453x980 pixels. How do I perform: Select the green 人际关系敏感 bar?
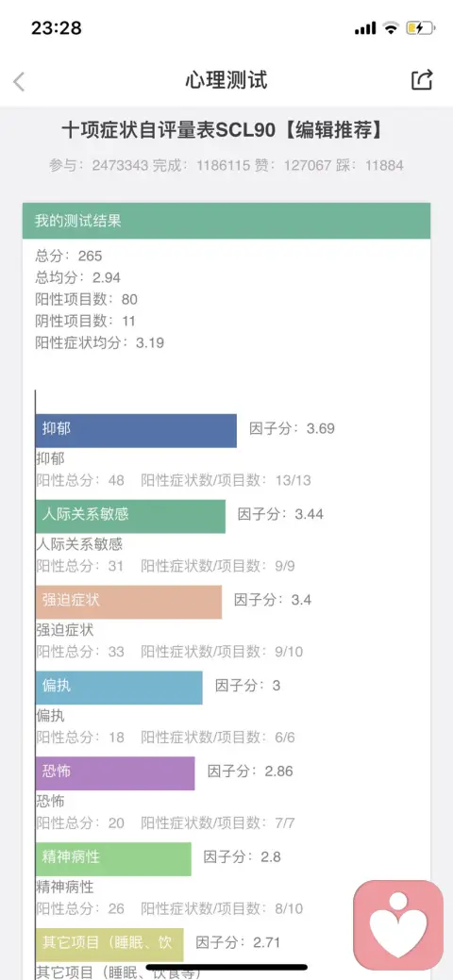point(130,516)
